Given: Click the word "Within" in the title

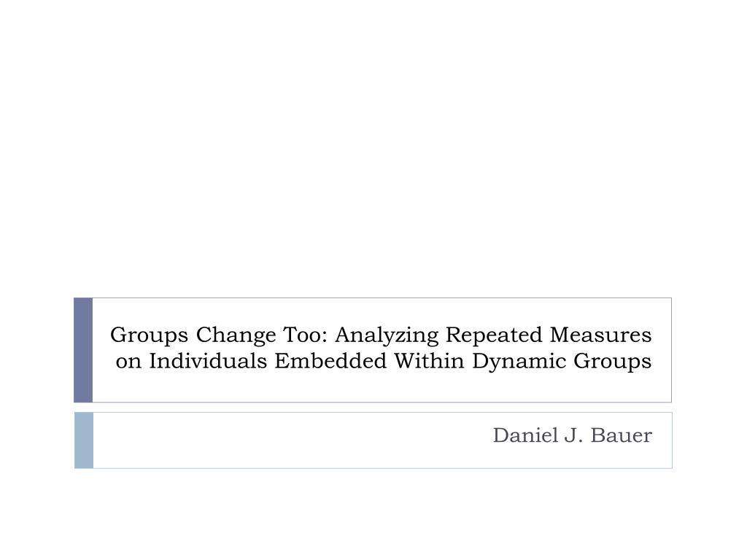Looking at the screenshot, I should pos(429,360).
